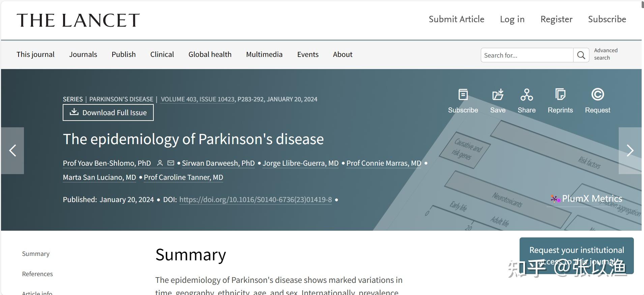644x295 pixels.
Task: Click The Lancet logo
Action: click(x=78, y=20)
